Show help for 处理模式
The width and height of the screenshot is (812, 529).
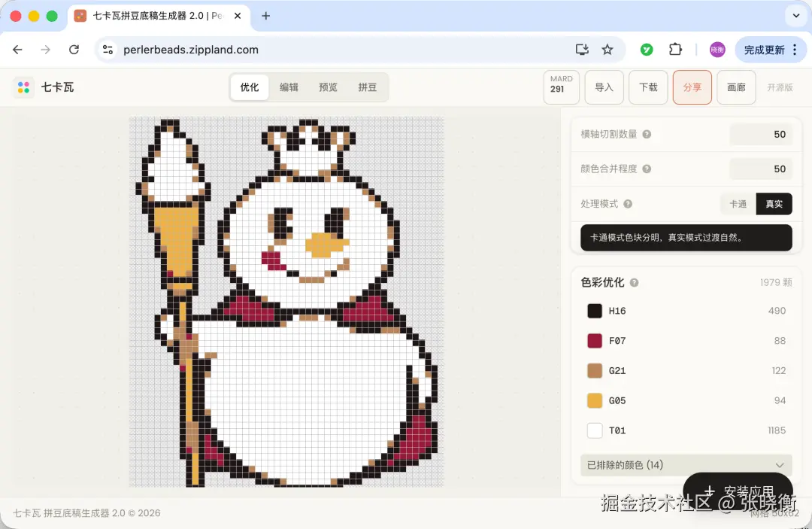tap(628, 204)
